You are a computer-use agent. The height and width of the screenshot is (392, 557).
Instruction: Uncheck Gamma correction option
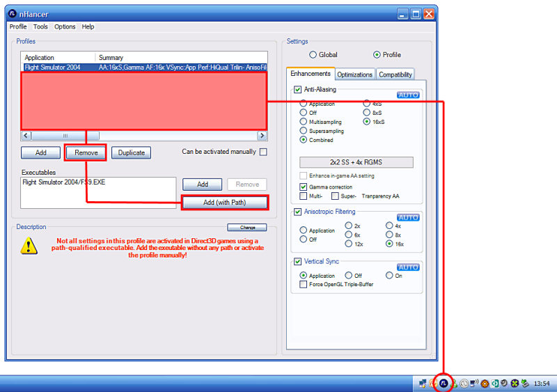[x=304, y=187]
